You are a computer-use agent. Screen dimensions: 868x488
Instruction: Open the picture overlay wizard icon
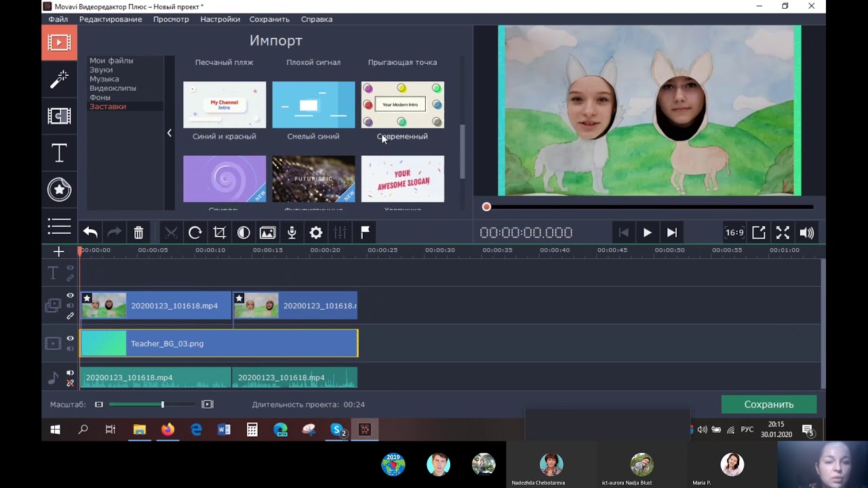268,232
